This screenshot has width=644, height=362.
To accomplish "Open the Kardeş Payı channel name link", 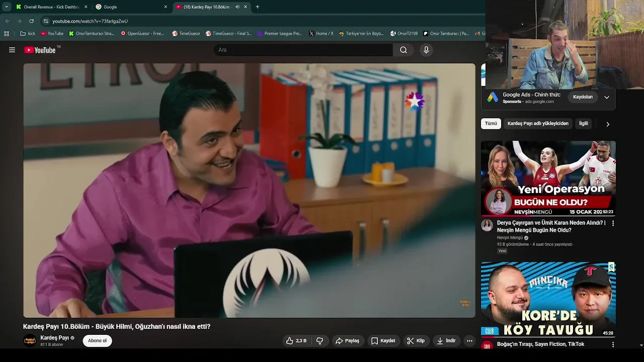I will (x=54, y=338).
